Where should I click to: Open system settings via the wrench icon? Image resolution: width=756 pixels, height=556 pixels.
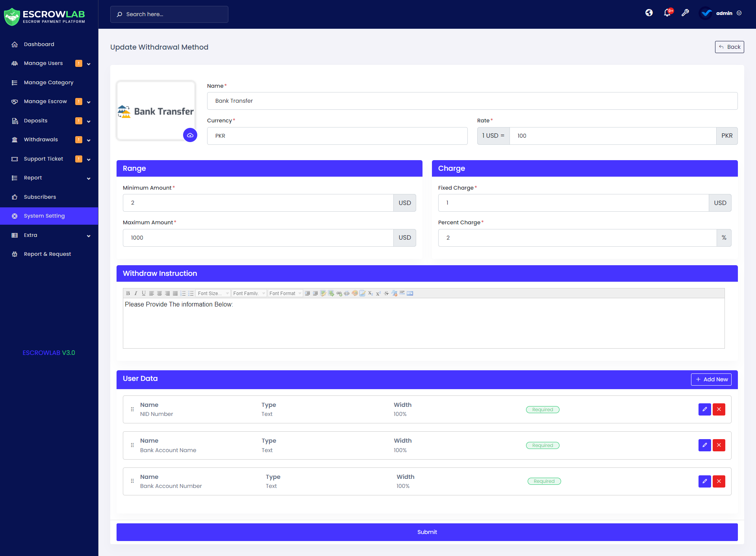pyautogui.click(x=685, y=13)
